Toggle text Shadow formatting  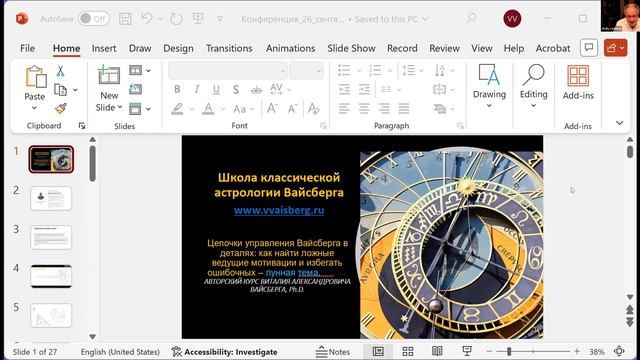236,89
